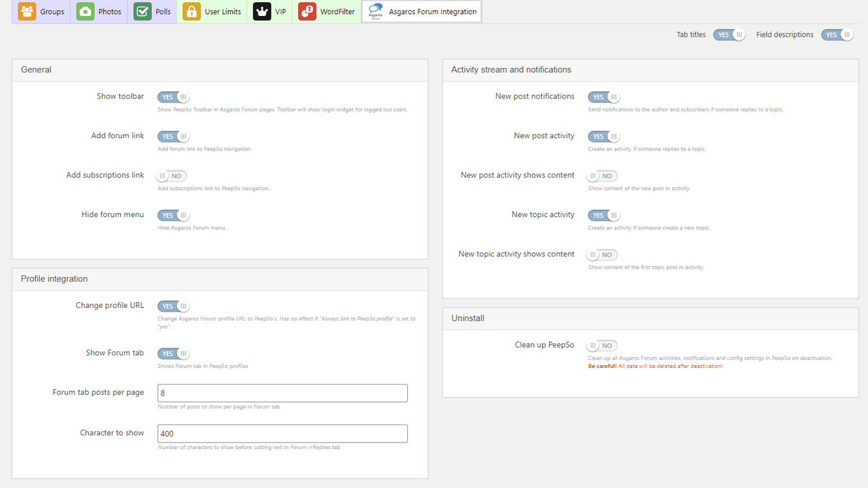
Task: Click the New topic activity label
Action: 542,215
